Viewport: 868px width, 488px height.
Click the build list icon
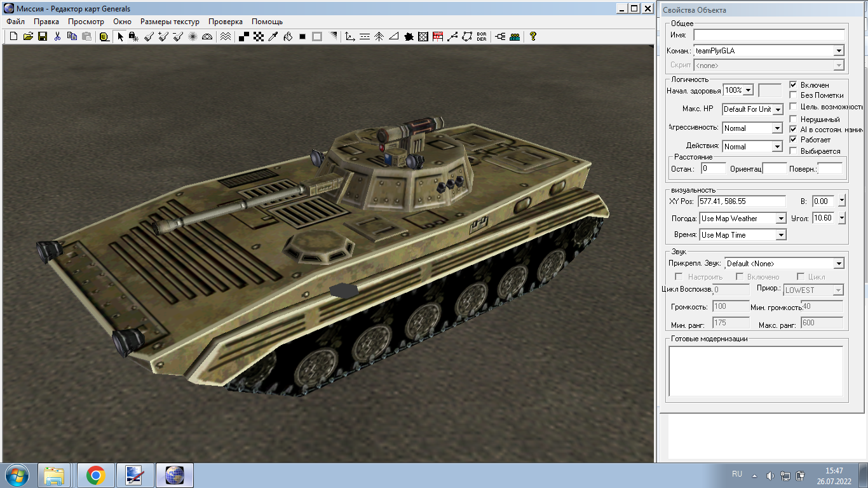click(x=438, y=36)
